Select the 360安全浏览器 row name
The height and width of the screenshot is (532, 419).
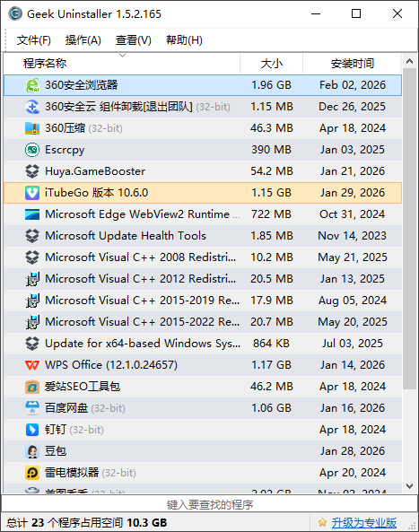click(x=82, y=85)
